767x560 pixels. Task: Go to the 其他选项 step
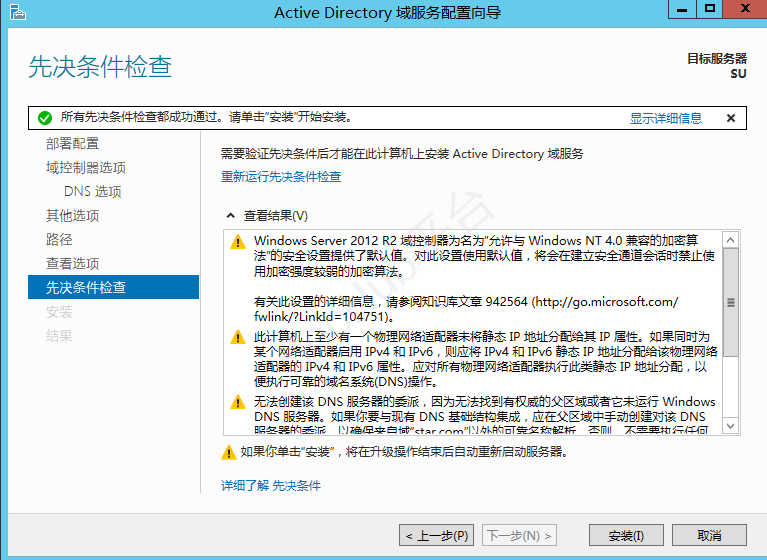[x=72, y=215]
